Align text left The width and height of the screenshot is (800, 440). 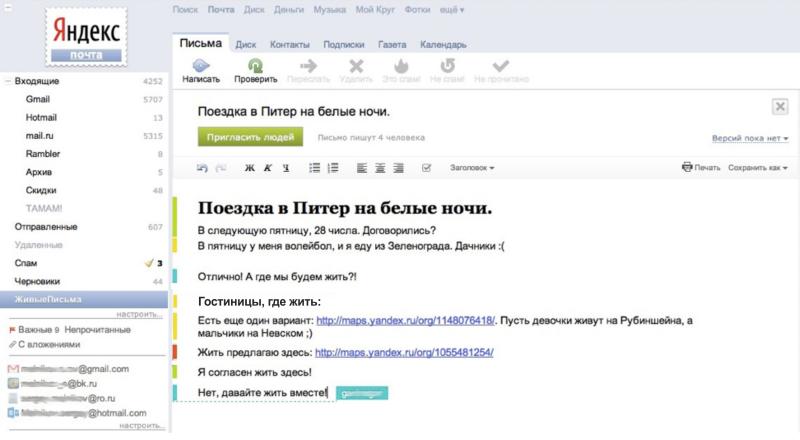pos(362,167)
